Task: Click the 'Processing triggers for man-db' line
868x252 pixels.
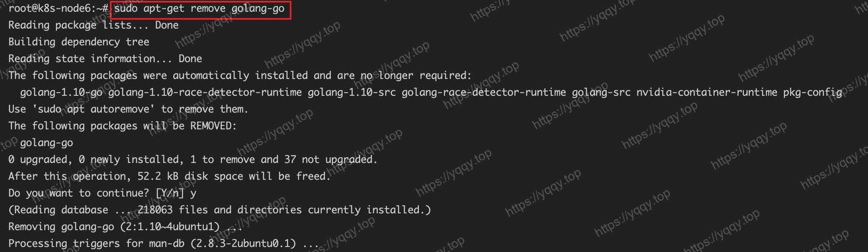Action: [164, 244]
